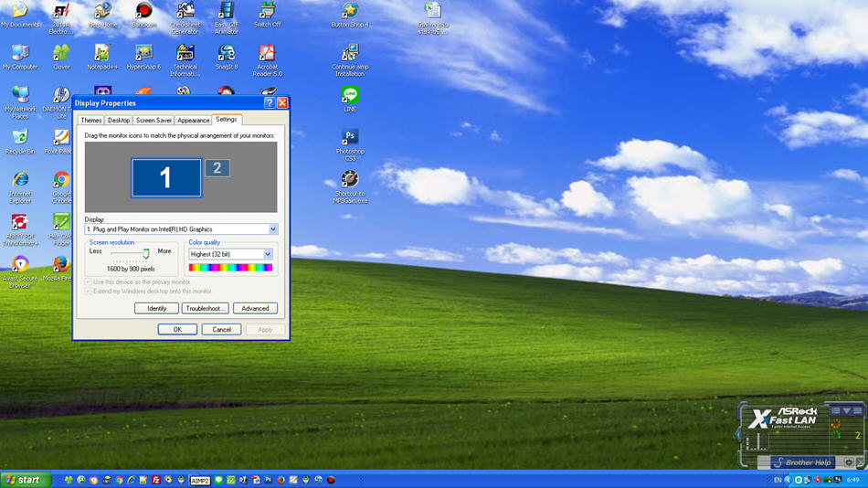The width and height of the screenshot is (868, 488).
Task: Launch the Checksheet Generator shortcut
Action: tap(185, 17)
